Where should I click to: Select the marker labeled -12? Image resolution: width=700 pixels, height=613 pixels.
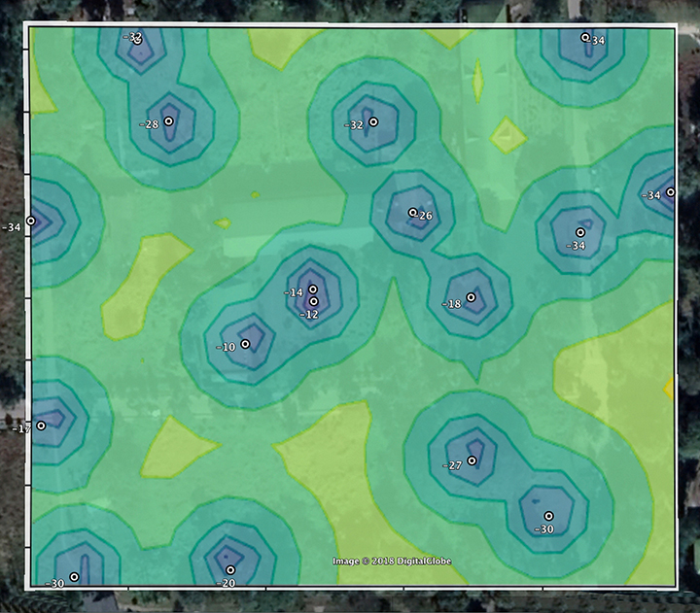(x=313, y=301)
